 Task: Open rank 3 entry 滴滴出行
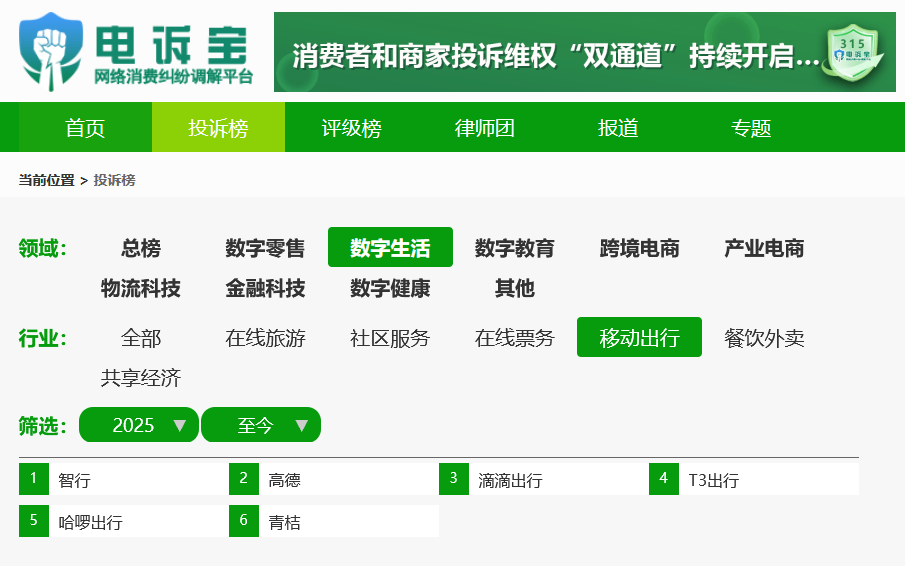(544, 479)
